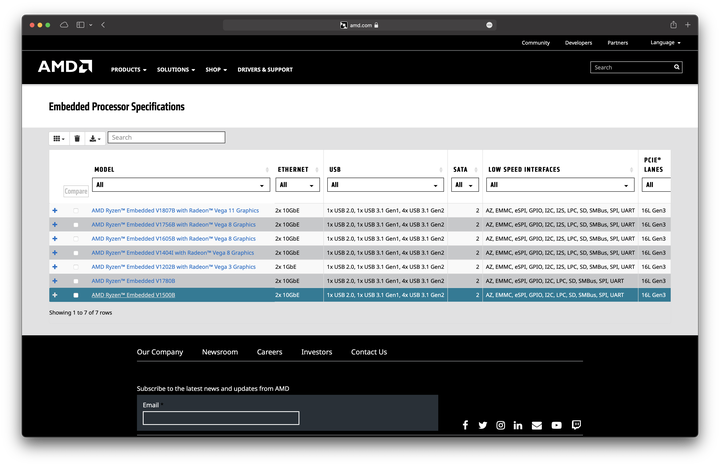Image resolution: width=720 pixels, height=466 pixels.
Task: Sort by Low Speed Interfaces column arrows
Action: pyautogui.click(x=631, y=170)
